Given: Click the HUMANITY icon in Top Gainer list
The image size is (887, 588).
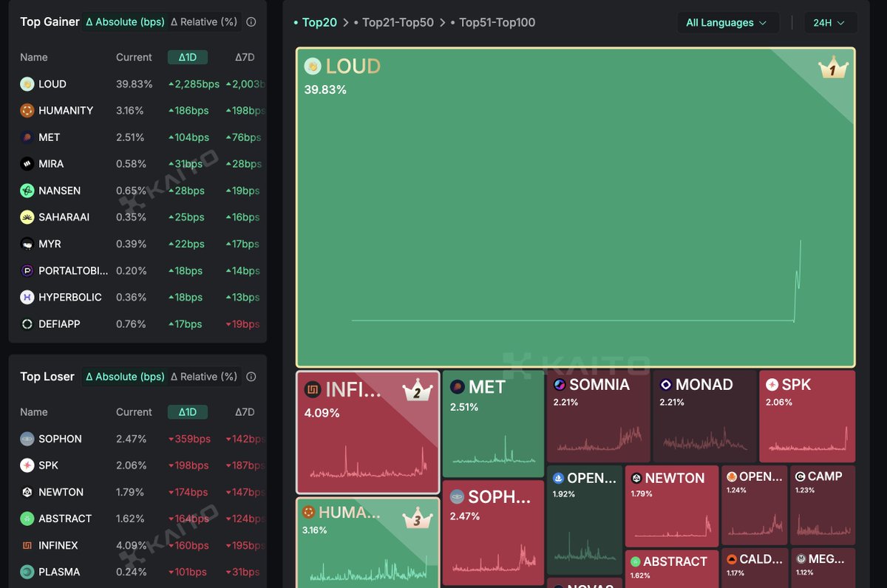Looking at the screenshot, I should click(27, 111).
